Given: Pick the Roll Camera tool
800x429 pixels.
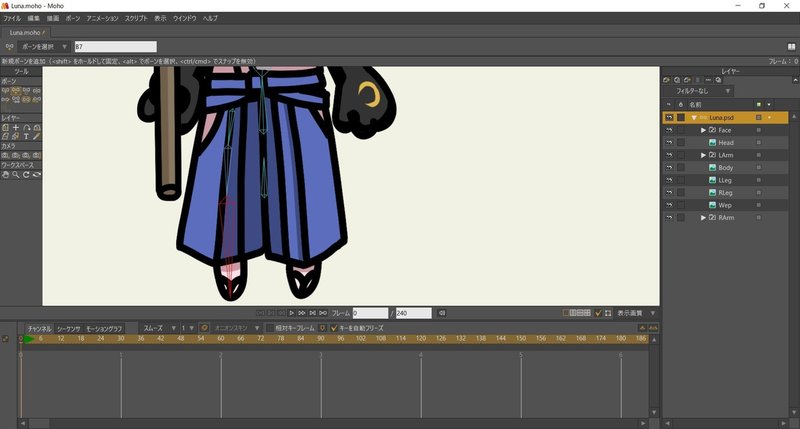Looking at the screenshot, I should point(27,155).
